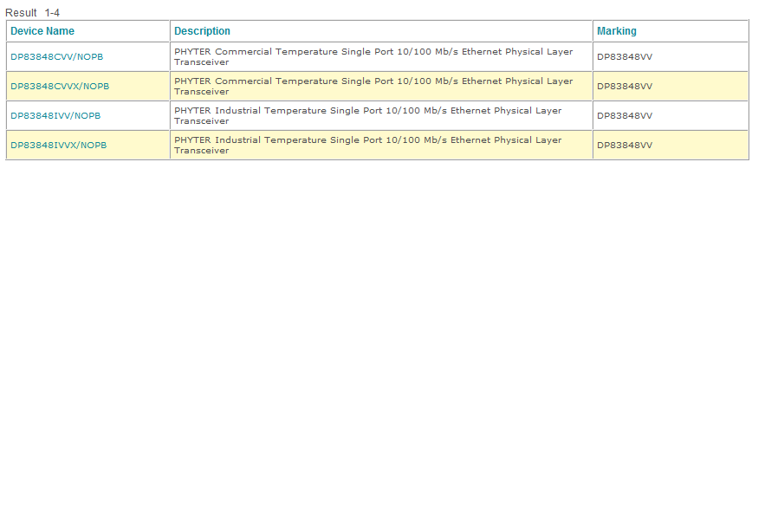Open the DP83848IVV/NOPB device link
The image size is (765, 532).
pyautogui.click(x=55, y=116)
